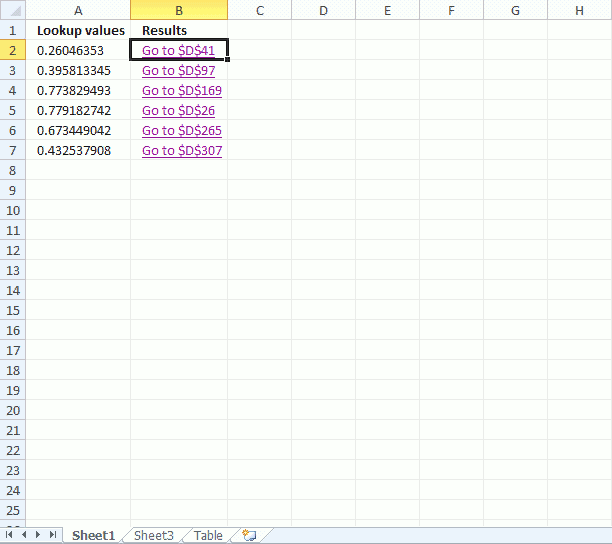Click the Go to $D$265 hyperlink

point(182,130)
